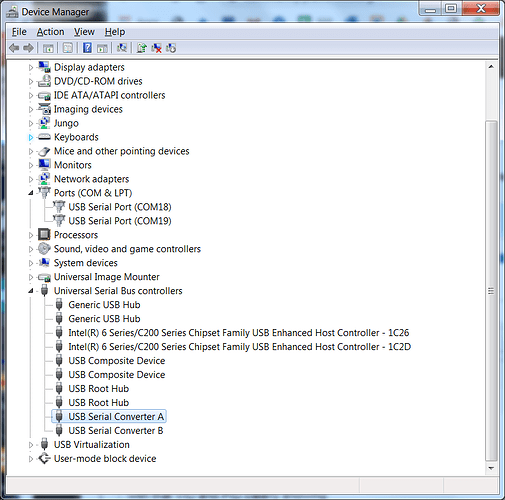
Task: Open the blue Help icon in toolbar
Action: (87, 48)
